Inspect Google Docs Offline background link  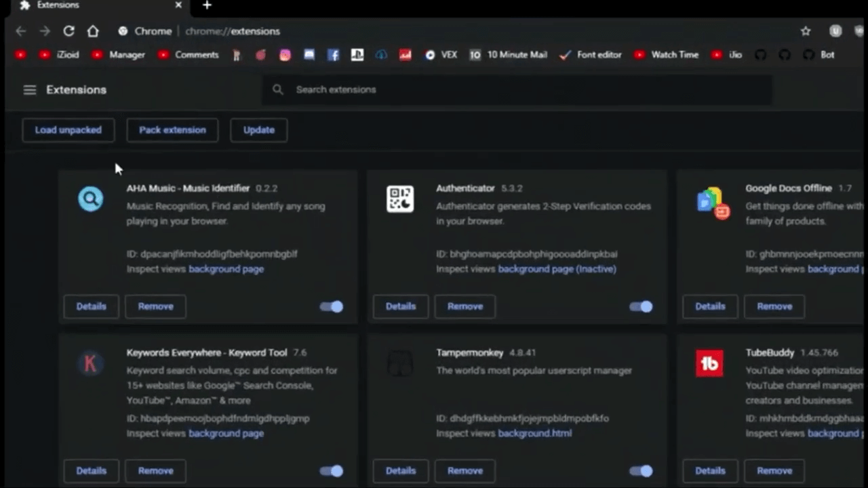click(x=835, y=269)
